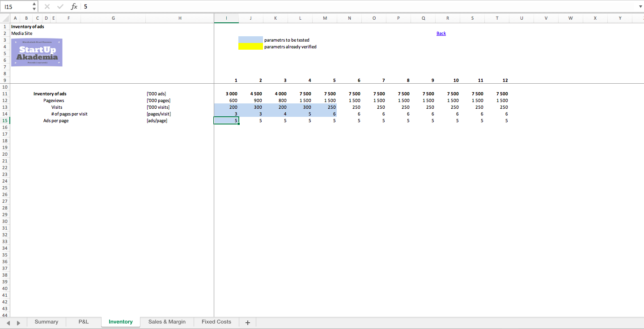This screenshot has width=644, height=329.
Task: Select the '# of pages per visit' label
Action: click(69, 114)
